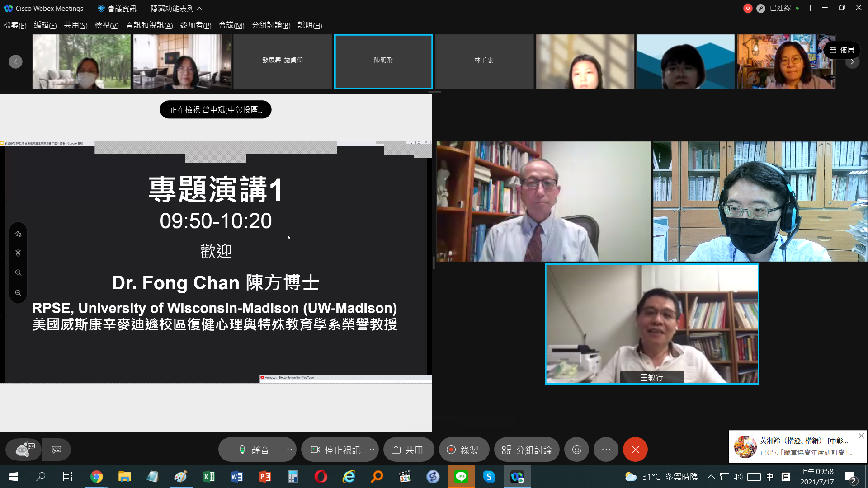Image resolution: width=868 pixels, height=488 pixels.
Task: Select 發展署-施貞仰 participant tile
Action: coord(283,61)
